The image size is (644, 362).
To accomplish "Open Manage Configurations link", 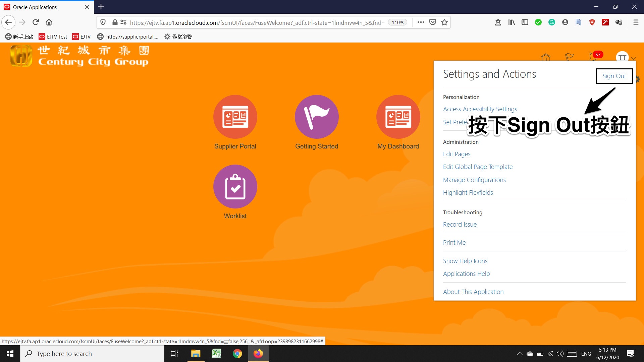I will [x=474, y=180].
